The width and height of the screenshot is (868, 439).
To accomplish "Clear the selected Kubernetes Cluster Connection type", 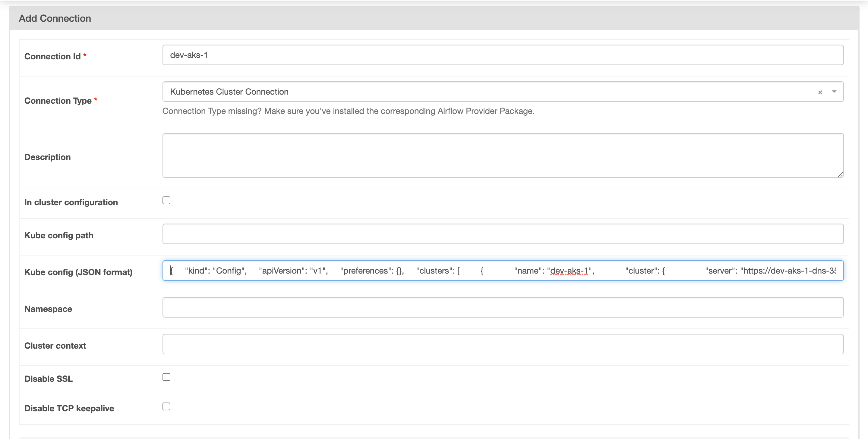I will 820,92.
